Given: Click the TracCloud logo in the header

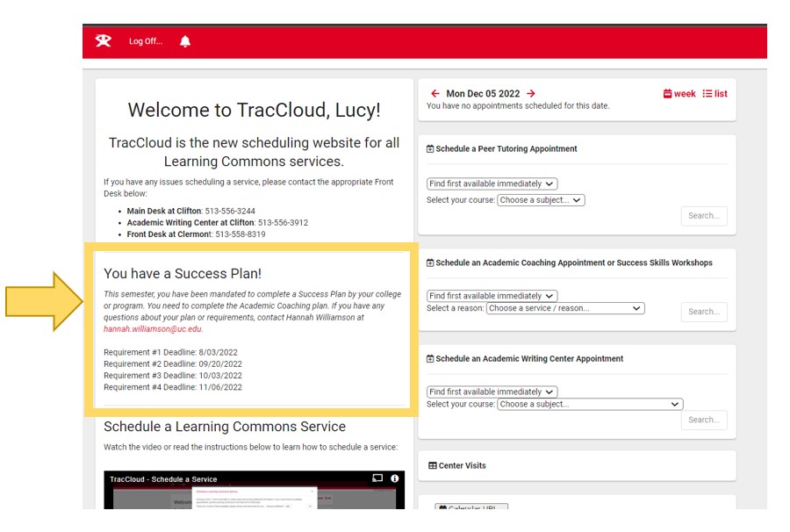Looking at the screenshot, I should click(103, 40).
